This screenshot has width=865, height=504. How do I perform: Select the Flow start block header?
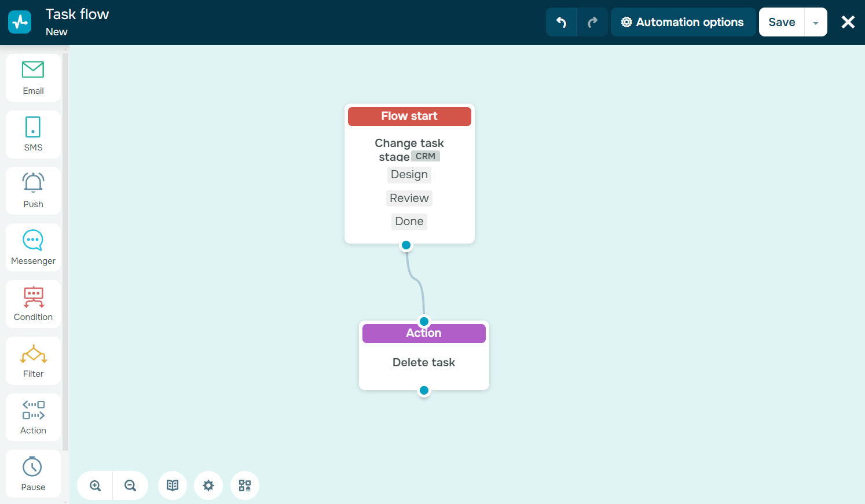pos(409,116)
